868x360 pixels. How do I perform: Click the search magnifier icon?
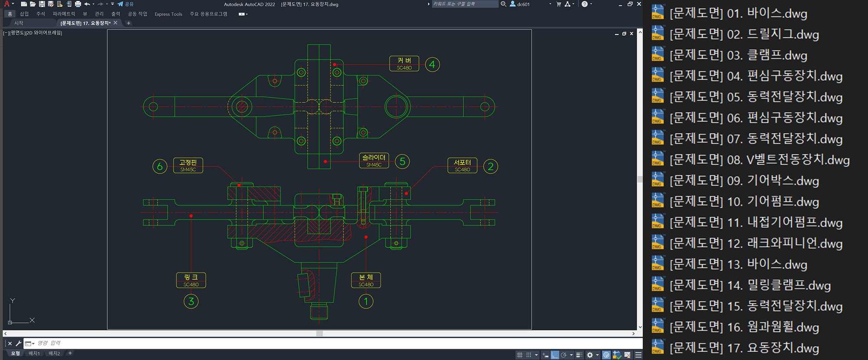[503, 4]
